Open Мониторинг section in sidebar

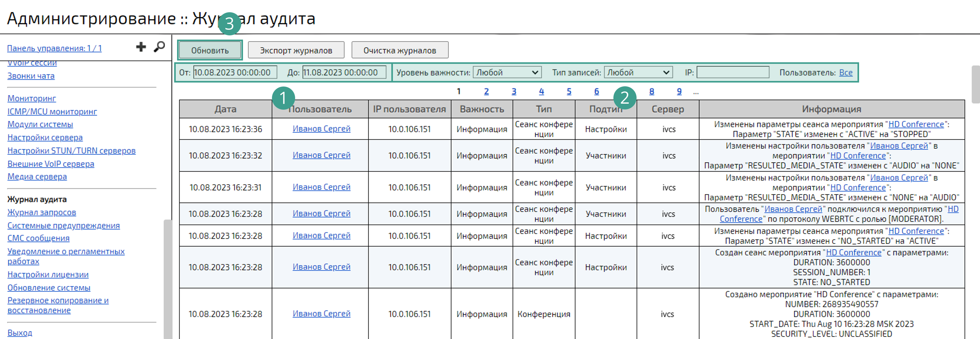pyautogui.click(x=32, y=99)
